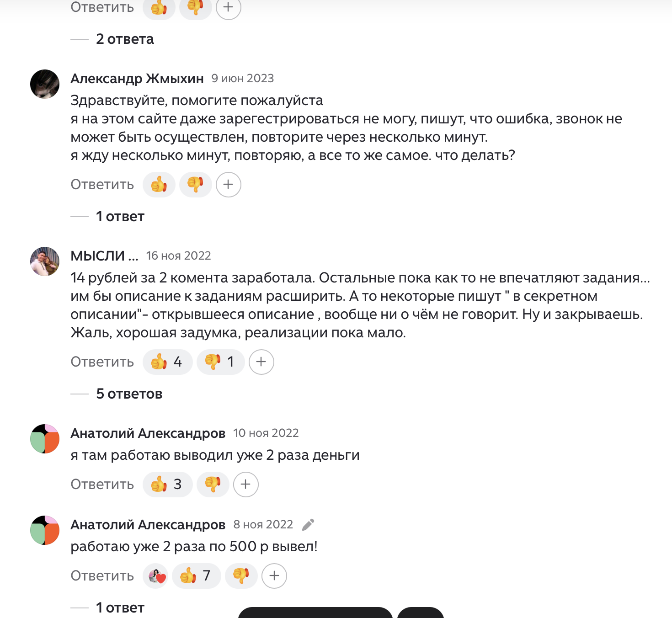Click thumbs-up under Александр Жмыхин's comment
The height and width of the screenshot is (618, 672).
point(159,184)
